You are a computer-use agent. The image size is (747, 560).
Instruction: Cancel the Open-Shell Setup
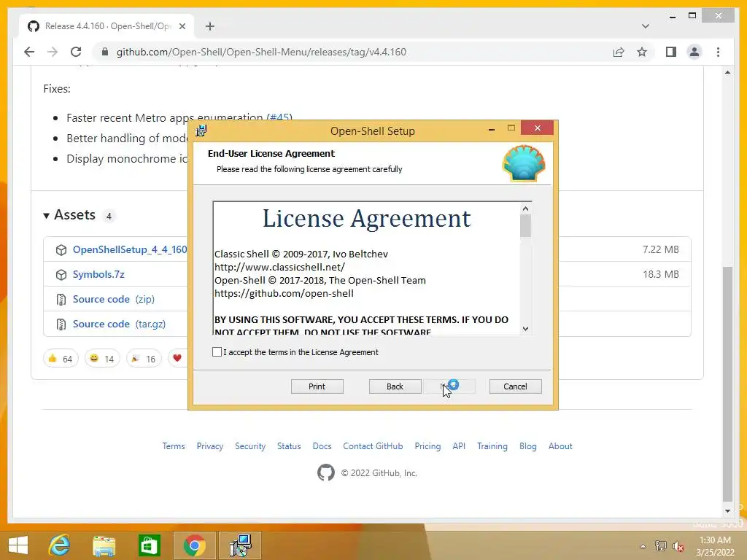coord(515,386)
